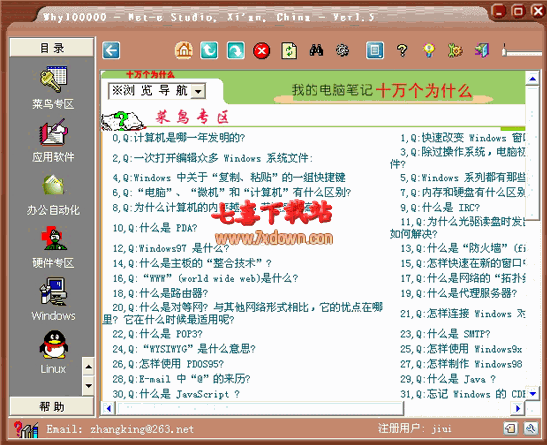The width and height of the screenshot is (547, 445).
Task: Open search with the binoculars icon
Action: (316, 51)
